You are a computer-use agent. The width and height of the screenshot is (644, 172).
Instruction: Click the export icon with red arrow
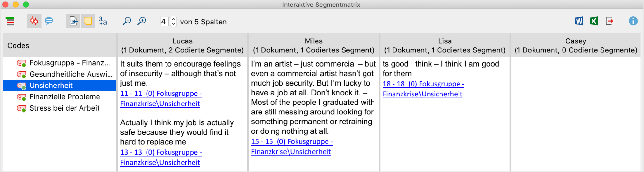[x=610, y=21]
